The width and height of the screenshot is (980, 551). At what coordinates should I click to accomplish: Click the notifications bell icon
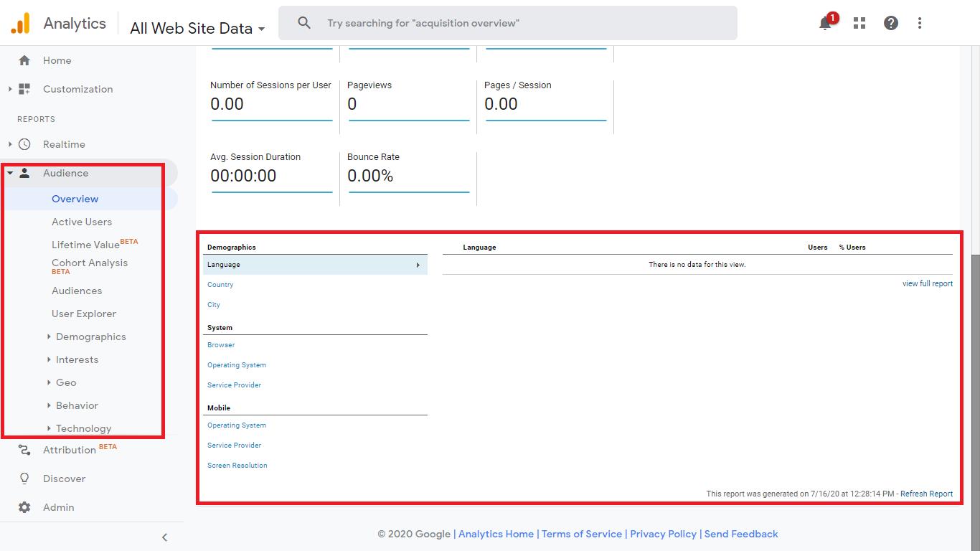[825, 24]
